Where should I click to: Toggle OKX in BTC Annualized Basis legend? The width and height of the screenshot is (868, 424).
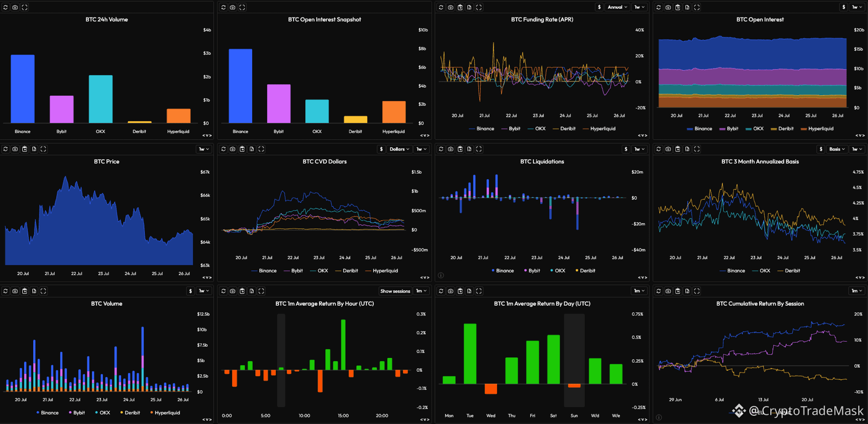(761, 270)
